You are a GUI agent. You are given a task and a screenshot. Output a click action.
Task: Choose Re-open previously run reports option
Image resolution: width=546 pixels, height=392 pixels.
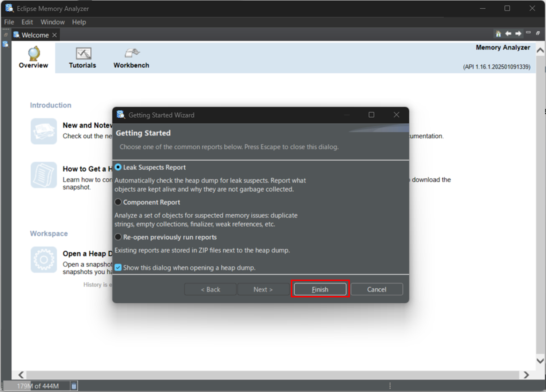(x=118, y=237)
